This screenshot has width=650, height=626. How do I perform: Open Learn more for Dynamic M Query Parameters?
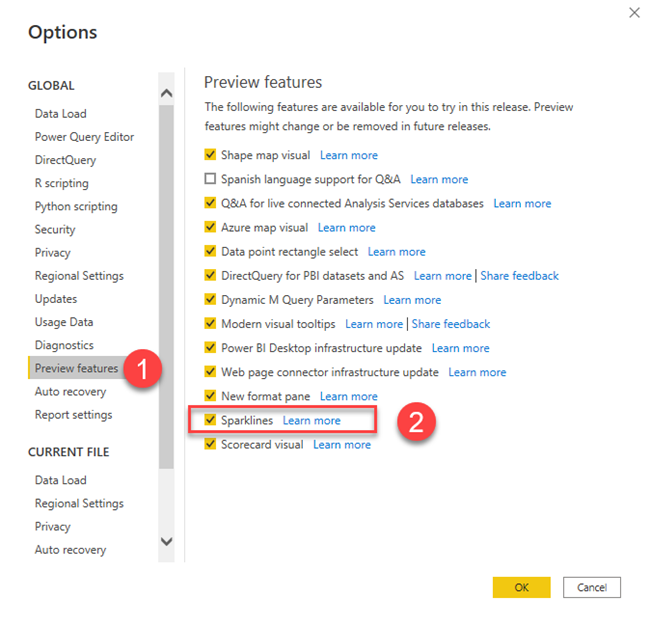click(x=412, y=300)
